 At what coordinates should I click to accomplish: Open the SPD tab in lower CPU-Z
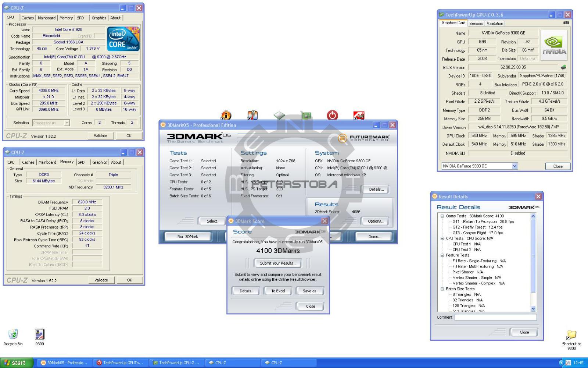[81, 162]
